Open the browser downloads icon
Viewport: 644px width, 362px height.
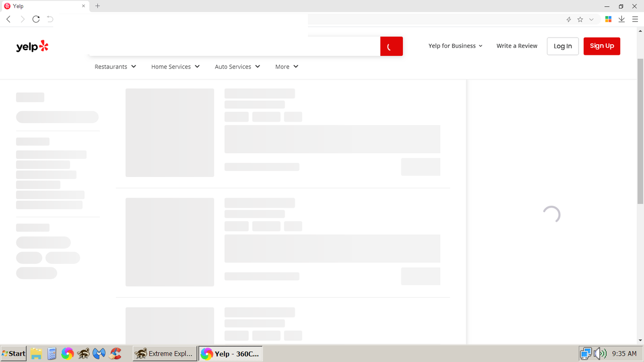[x=622, y=19]
